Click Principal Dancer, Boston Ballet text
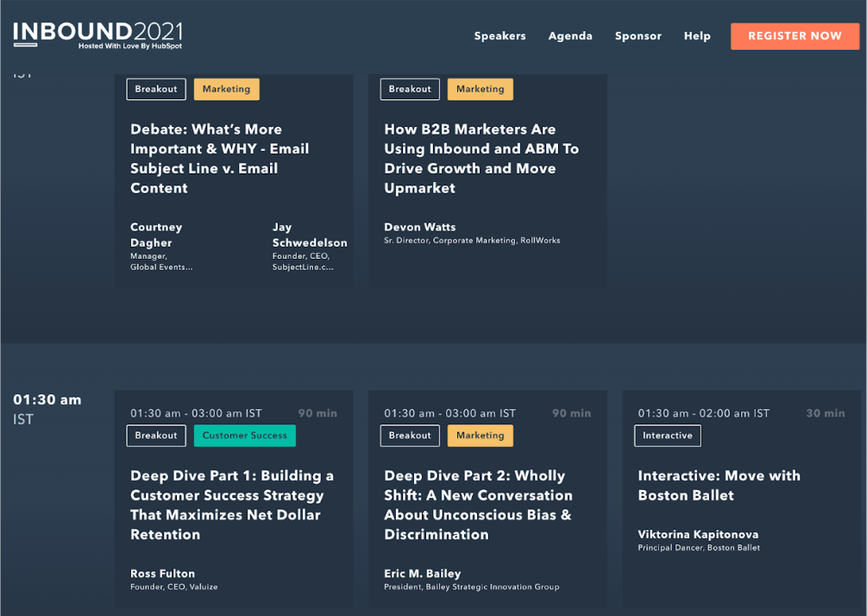This screenshot has width=867, height=616. tap(699, 548)
